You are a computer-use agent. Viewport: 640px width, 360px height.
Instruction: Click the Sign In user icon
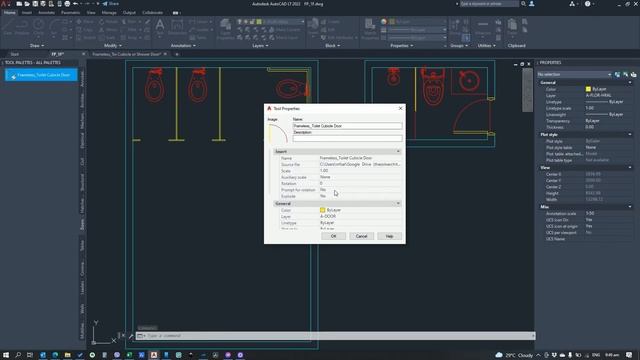coord(531,4)
